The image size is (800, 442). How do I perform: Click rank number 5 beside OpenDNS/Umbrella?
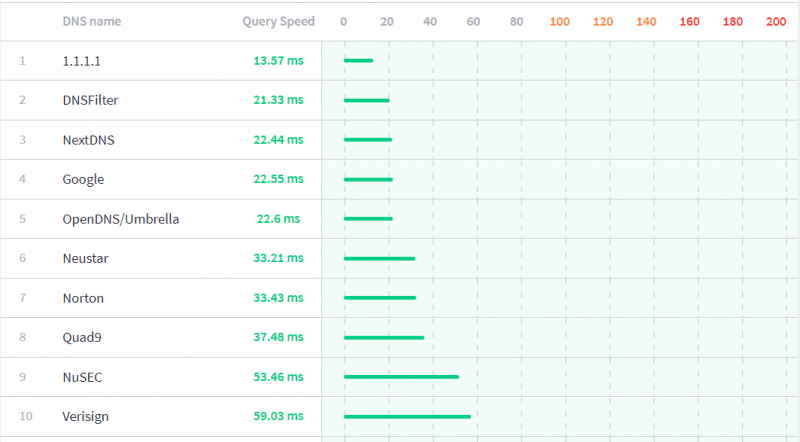(x=22, y=219)
